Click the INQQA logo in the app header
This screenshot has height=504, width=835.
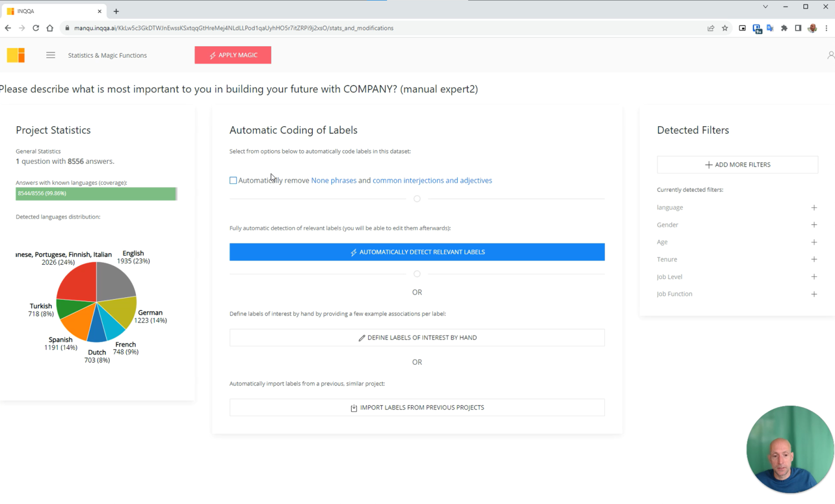[x=16, y=55]
